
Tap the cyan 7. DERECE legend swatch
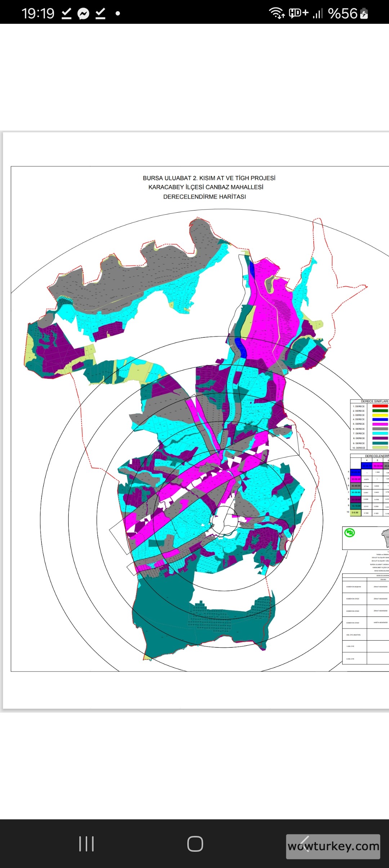(x=380, y=433)
